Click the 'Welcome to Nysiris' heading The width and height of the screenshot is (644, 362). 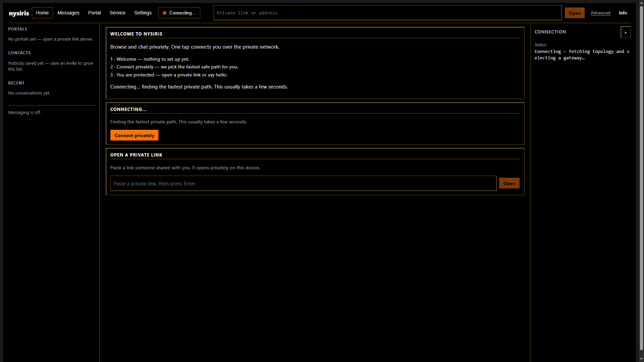click(136, 34)
